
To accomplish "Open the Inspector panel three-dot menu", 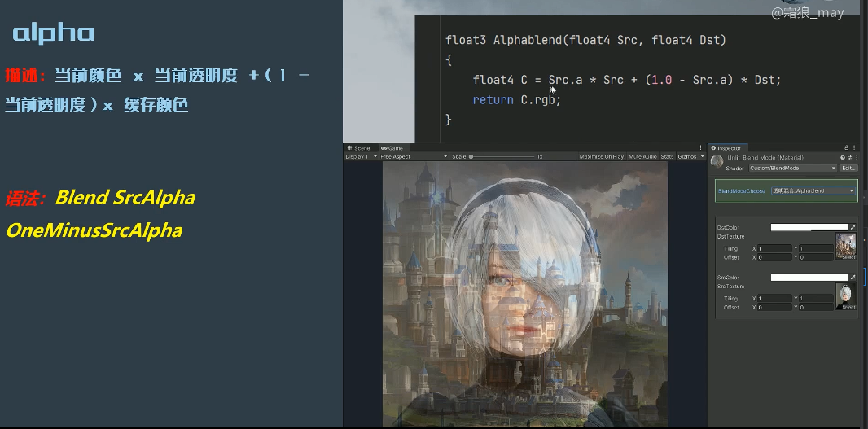I will click(853, 148).
